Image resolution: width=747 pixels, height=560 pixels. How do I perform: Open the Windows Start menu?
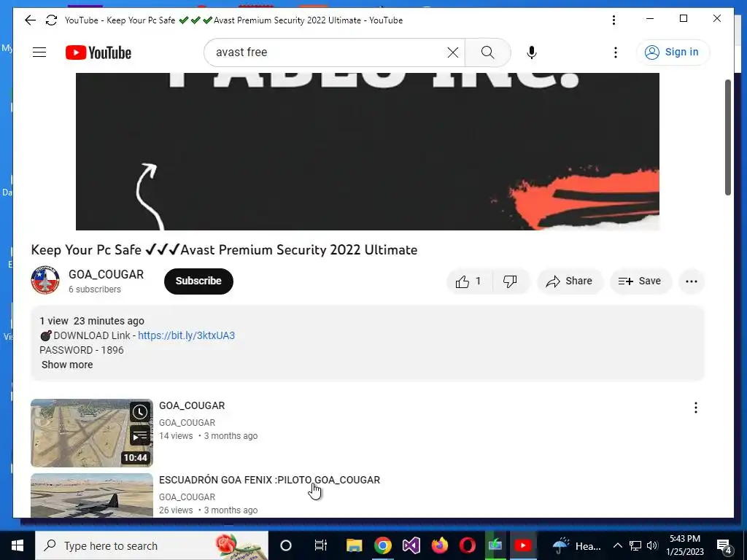tap(18, 545)
